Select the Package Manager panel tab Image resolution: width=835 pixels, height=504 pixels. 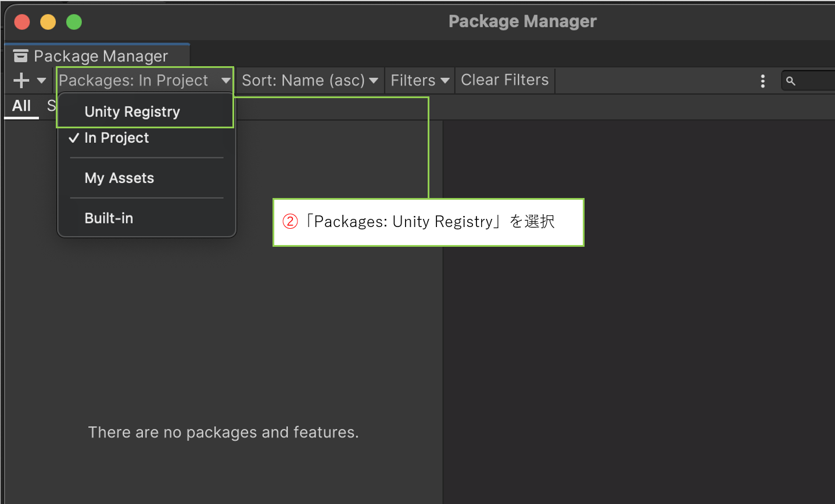pyautogui.click(x=101, y=56)
